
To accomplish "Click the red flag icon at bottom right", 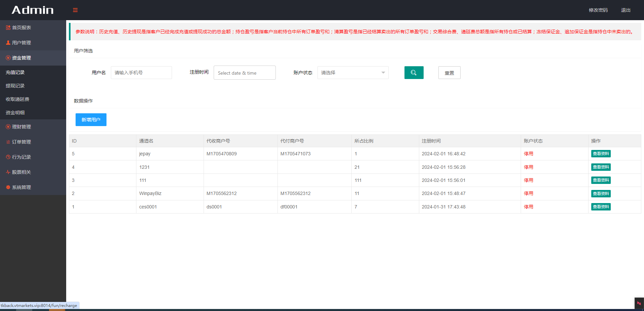I will point(639,303).
